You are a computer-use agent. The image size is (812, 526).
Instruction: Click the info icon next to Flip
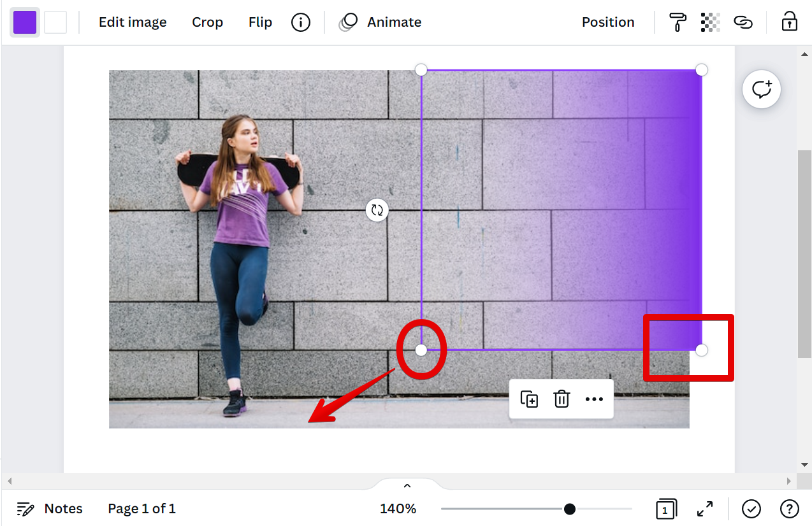point(300,22)
